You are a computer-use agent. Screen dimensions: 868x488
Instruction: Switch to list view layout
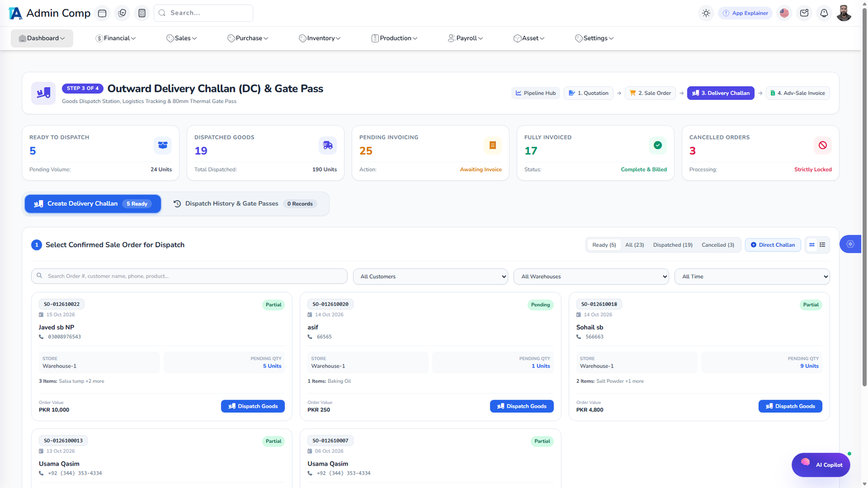tap(822, 245)
